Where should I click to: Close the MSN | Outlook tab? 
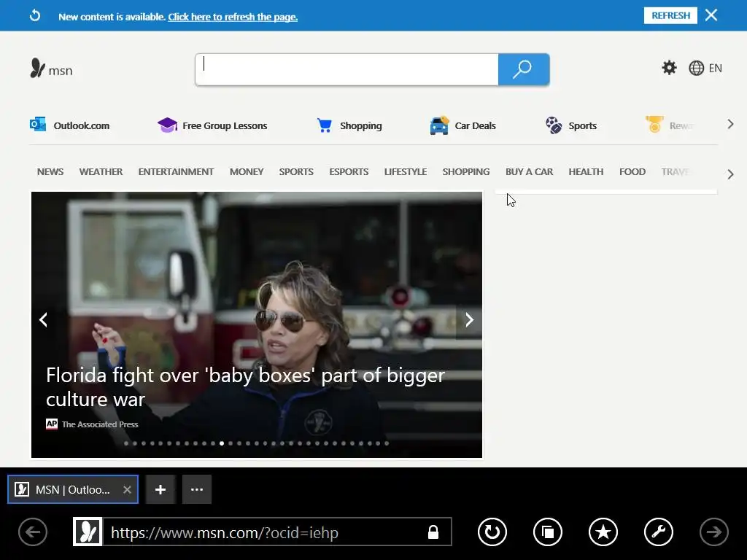pos(127,489)
